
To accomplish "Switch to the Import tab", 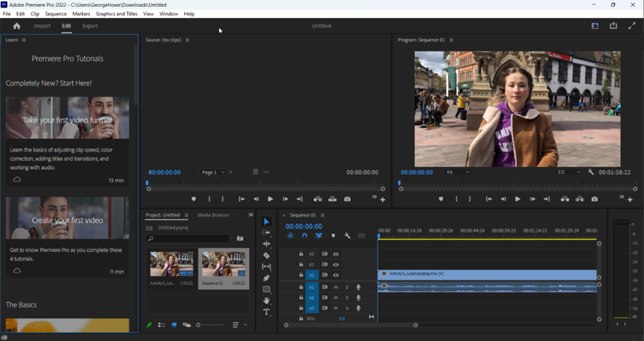I will click(x=42, y=26).
